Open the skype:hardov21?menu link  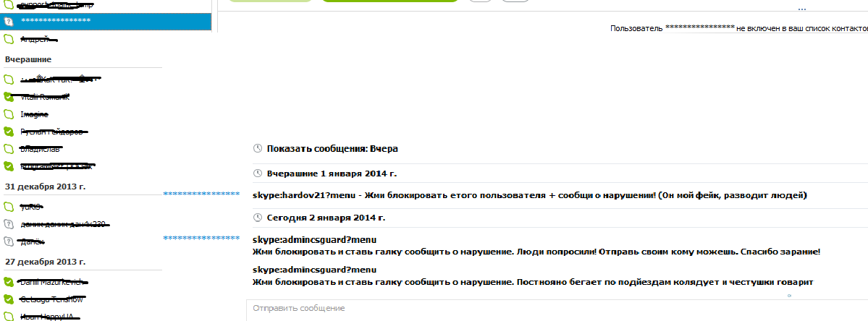[303, 196]
